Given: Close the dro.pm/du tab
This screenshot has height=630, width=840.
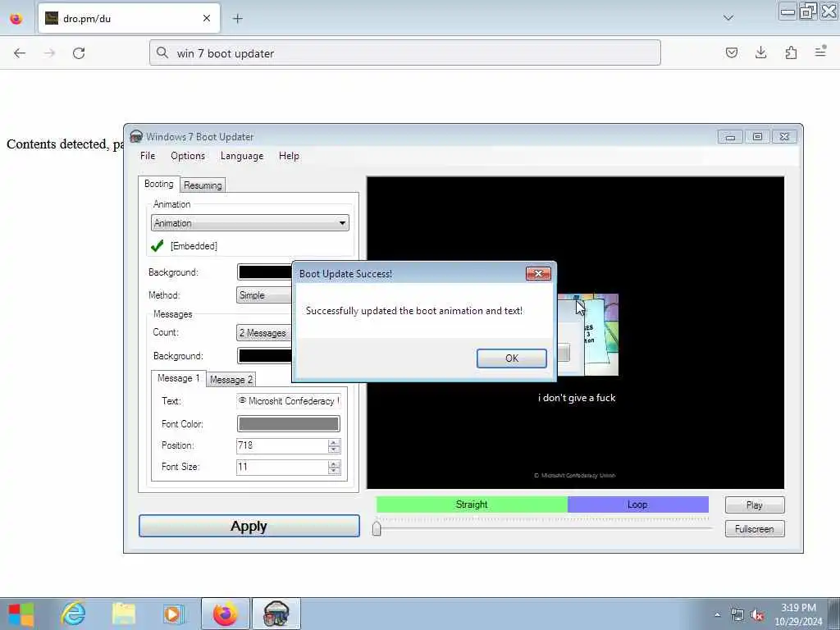Looking at the screenshot, I should [207, 19].
